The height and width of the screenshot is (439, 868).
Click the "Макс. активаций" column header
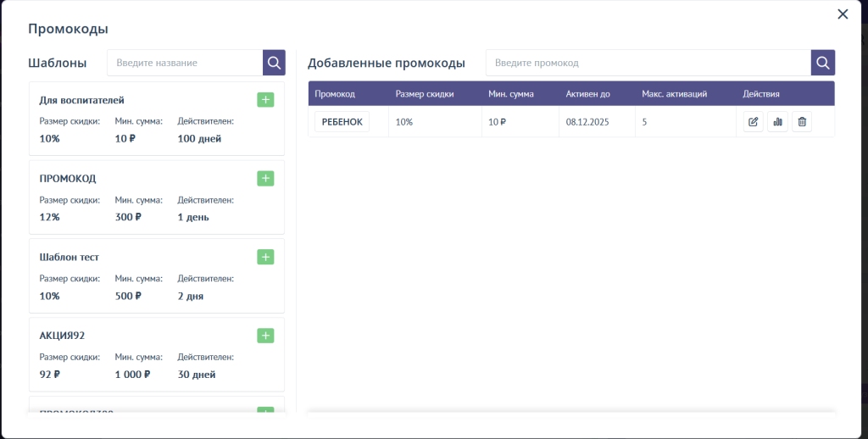(674, 94)
